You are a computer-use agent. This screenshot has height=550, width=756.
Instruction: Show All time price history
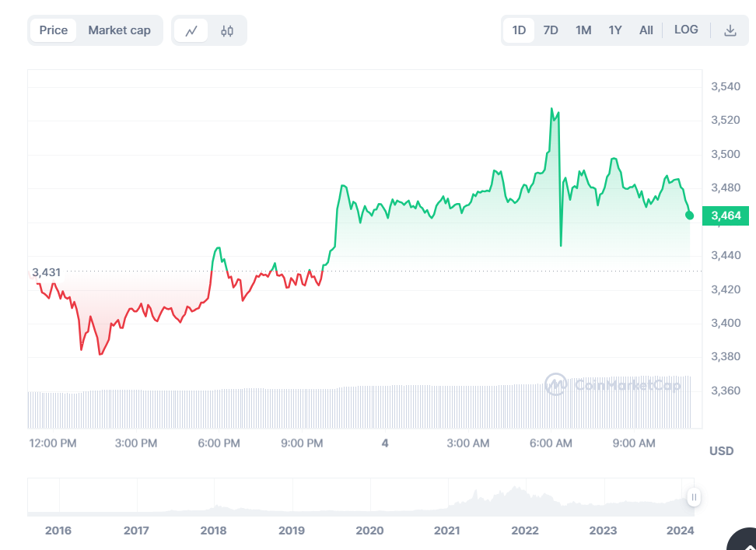[646, 30]
